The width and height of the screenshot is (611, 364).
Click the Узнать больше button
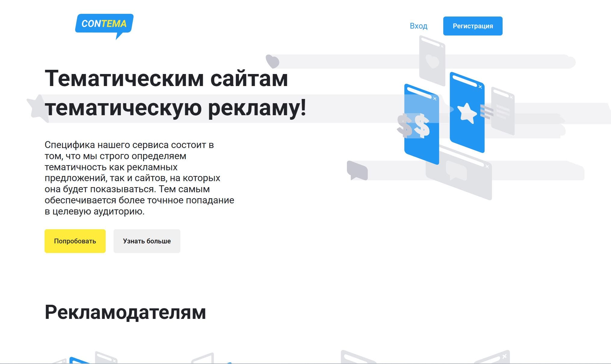click(x=147, y=241)
